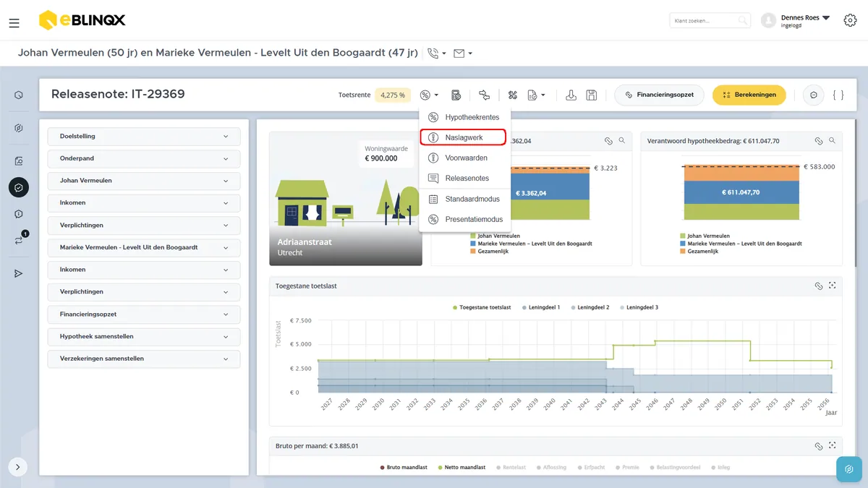868x488 pixels.
Task: Expand the Hypotheek samenstellen section
Action: click(x=144, y=336)
